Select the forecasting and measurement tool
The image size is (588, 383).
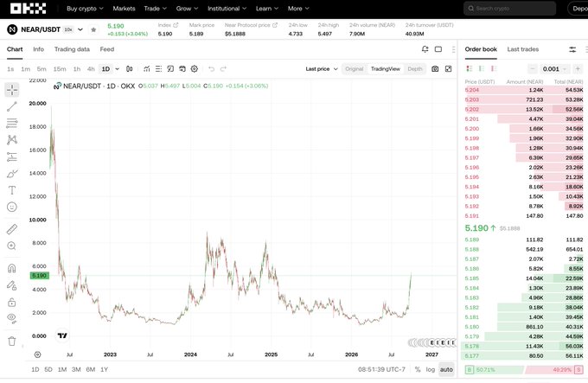[x=12, y=156]
